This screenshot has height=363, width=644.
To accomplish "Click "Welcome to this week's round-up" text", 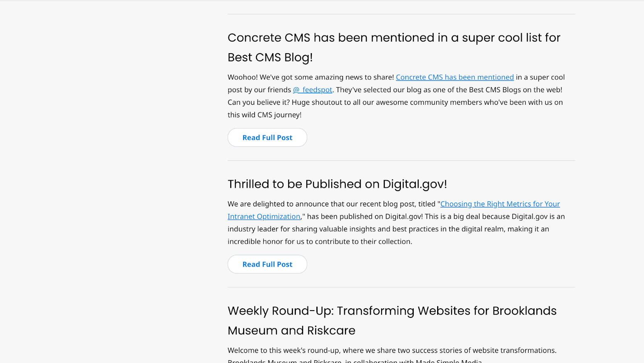I will click(x=283, y=351).
